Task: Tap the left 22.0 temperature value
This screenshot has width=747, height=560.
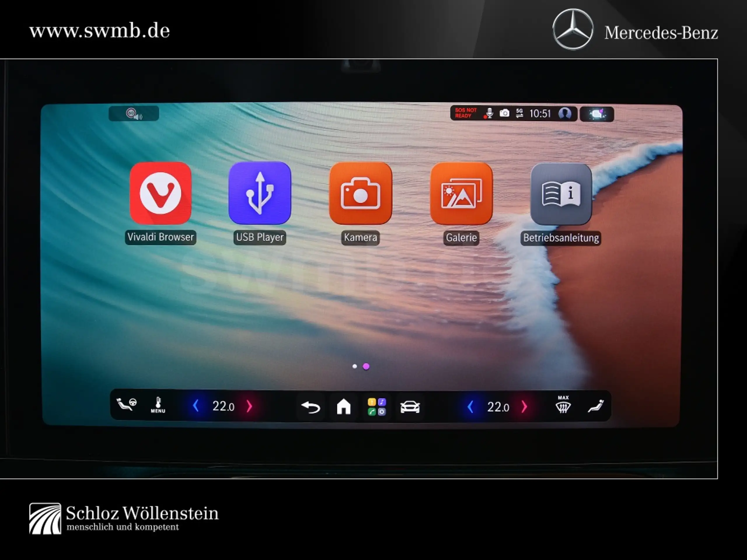Action: (223, 406)
